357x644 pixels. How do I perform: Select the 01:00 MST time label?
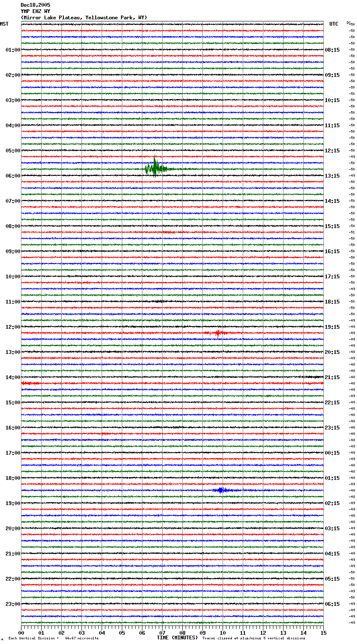(13, 50)
